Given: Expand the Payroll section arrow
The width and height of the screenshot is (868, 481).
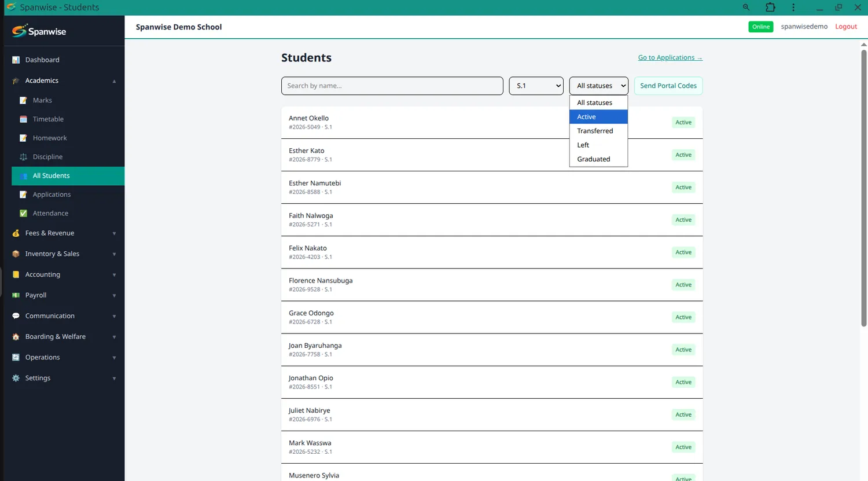Looking at the screenshot, I should click(x=114, y=296).
